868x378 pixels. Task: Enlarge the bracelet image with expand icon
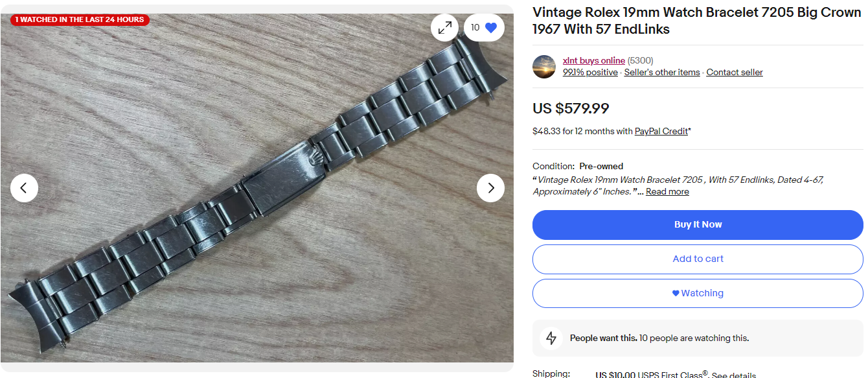(444, 28)
